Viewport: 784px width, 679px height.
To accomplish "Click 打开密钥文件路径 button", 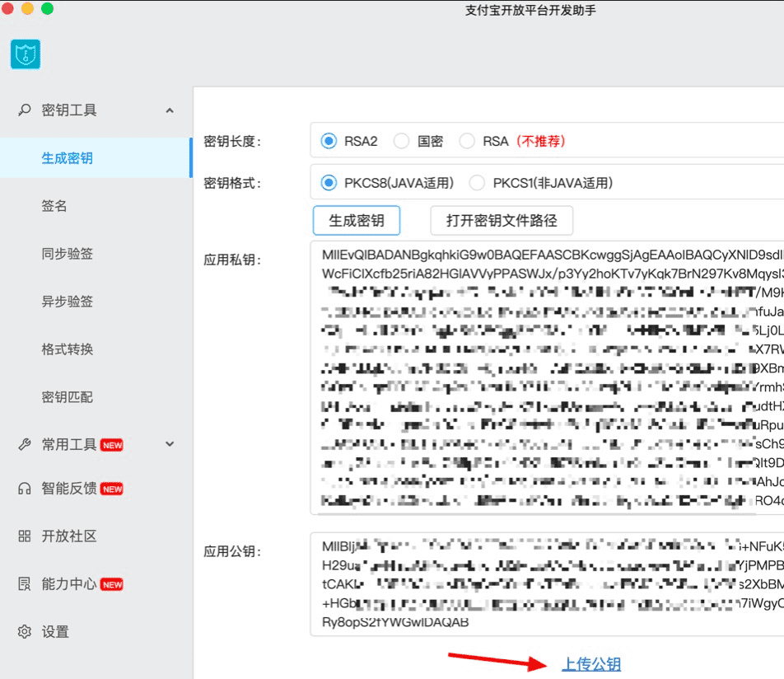I will click(x=502, y=220).
